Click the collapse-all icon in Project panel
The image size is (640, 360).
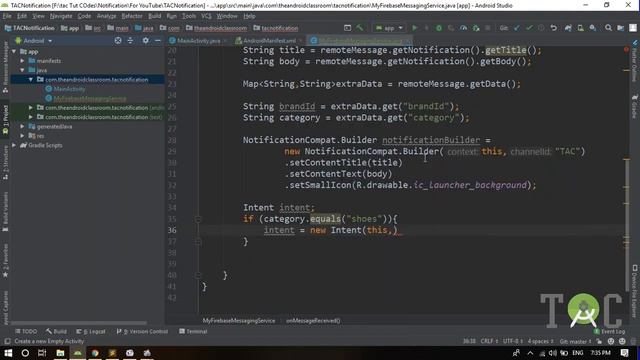[x=130, y=40]
